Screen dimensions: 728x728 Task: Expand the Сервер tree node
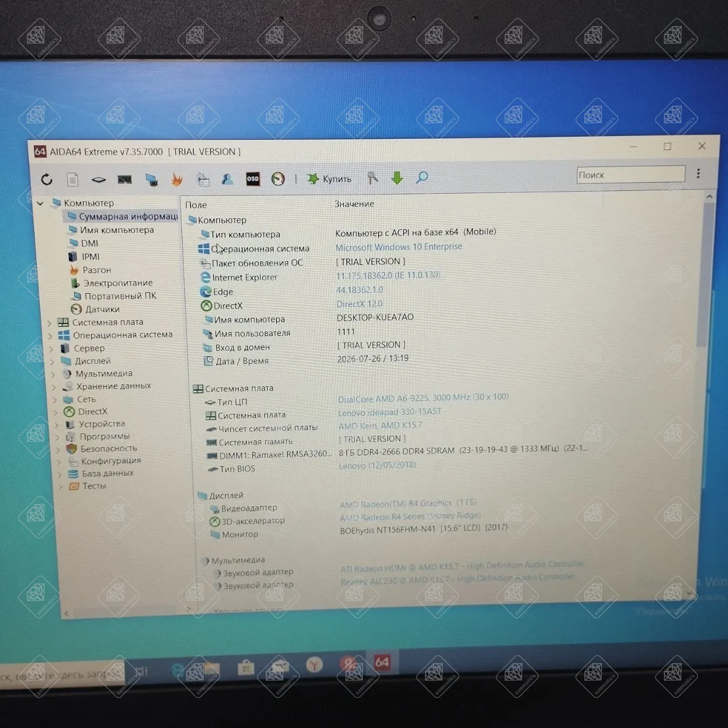pyautogui.click(x=51, y=349)
